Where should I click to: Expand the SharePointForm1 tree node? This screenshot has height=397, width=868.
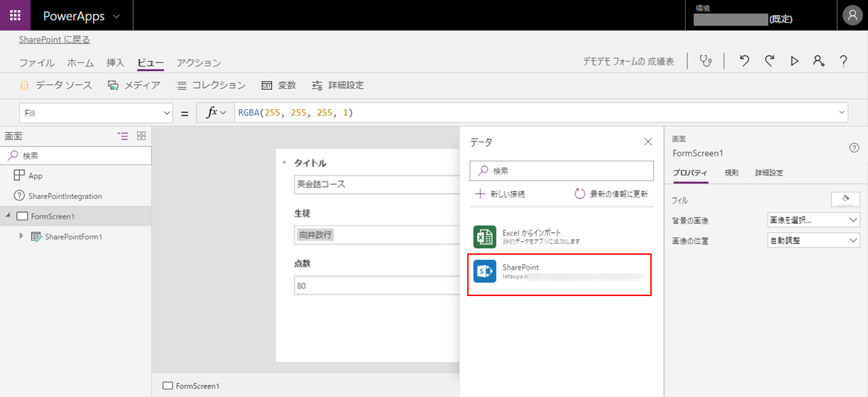pos(22,236)
